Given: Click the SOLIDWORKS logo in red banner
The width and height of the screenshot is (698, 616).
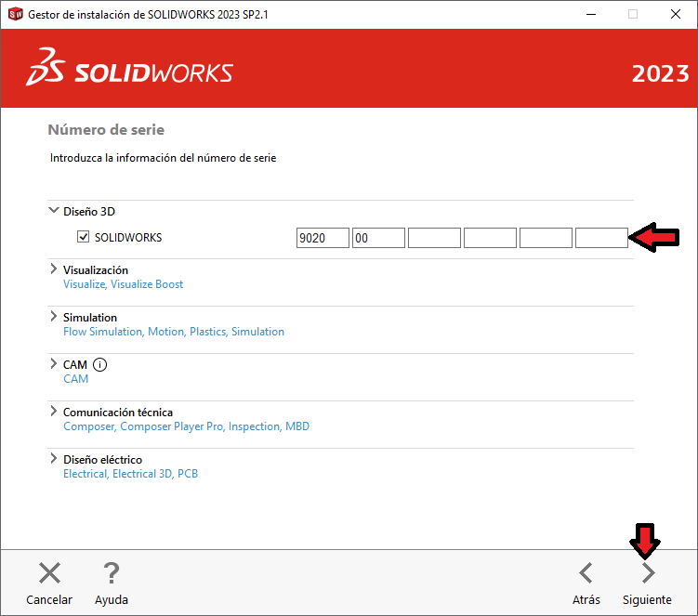Looking at the screenshot, I should click(130, 74).
